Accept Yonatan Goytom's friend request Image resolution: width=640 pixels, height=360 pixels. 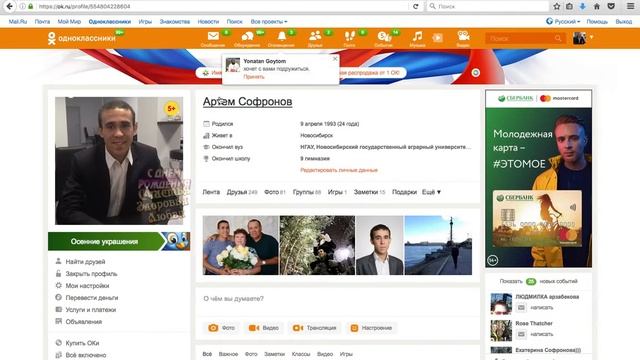(254, 77)
